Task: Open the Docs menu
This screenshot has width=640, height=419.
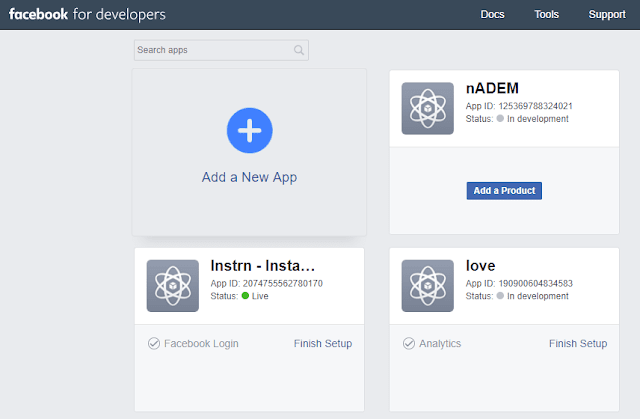Action: (492, 15)
